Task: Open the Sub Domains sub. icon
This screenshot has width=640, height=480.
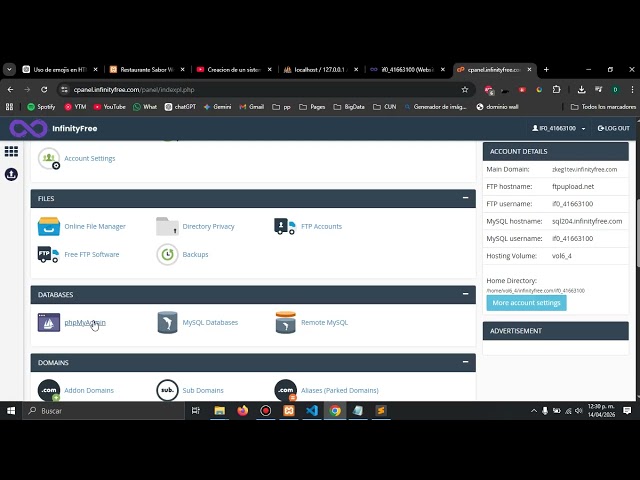Action: pos(167,390)
